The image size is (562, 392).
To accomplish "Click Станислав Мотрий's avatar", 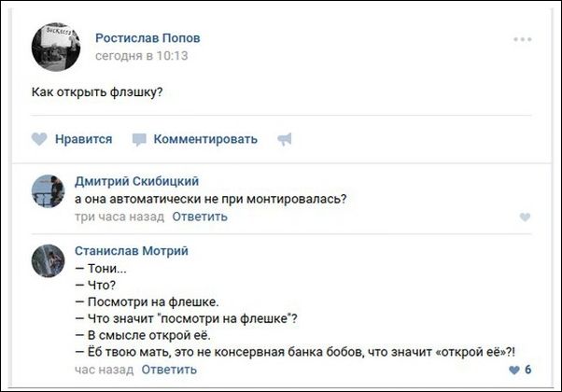I will (x=48, y=260).
